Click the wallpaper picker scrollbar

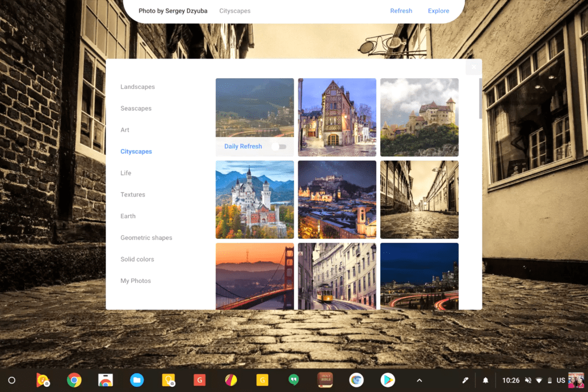(x=479, y=99)
